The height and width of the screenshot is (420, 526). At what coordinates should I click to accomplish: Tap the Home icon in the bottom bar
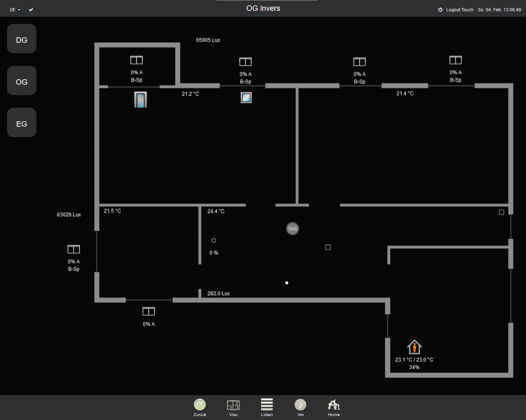(x=333, y=405)
